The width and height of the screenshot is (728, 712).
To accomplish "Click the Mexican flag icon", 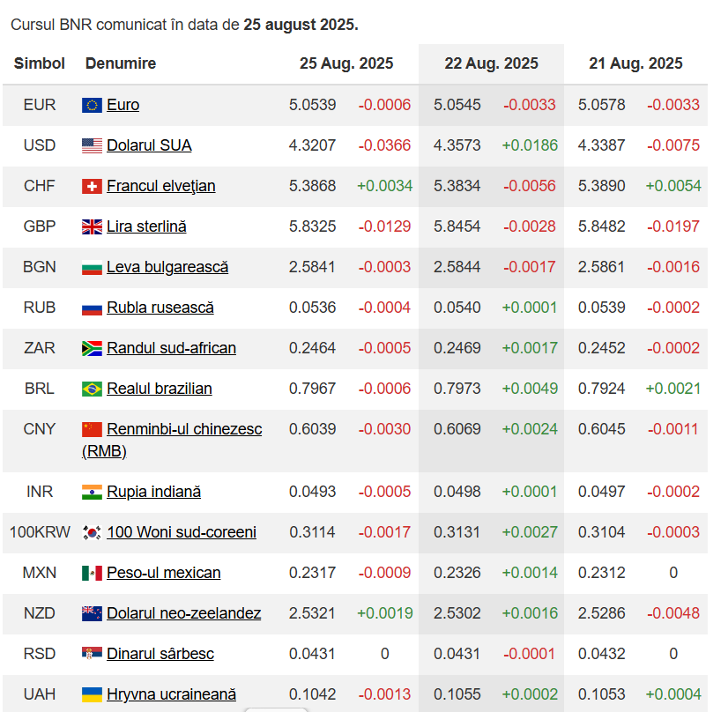I will pyautogui.click(x=92, y=574).
